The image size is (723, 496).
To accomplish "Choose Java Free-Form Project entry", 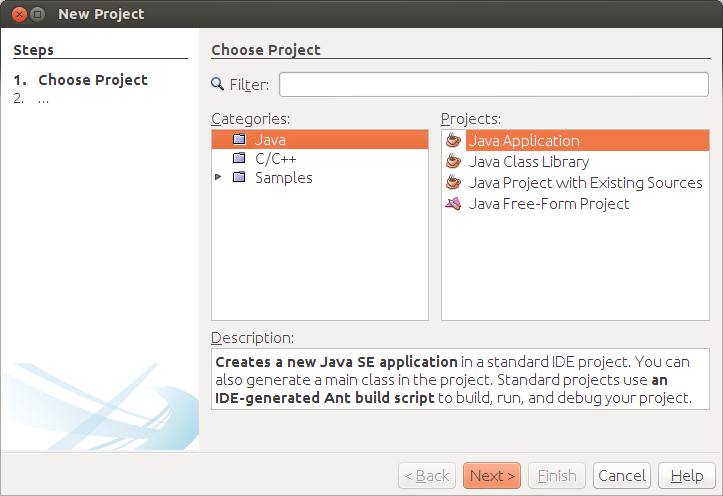I will 549,204.
